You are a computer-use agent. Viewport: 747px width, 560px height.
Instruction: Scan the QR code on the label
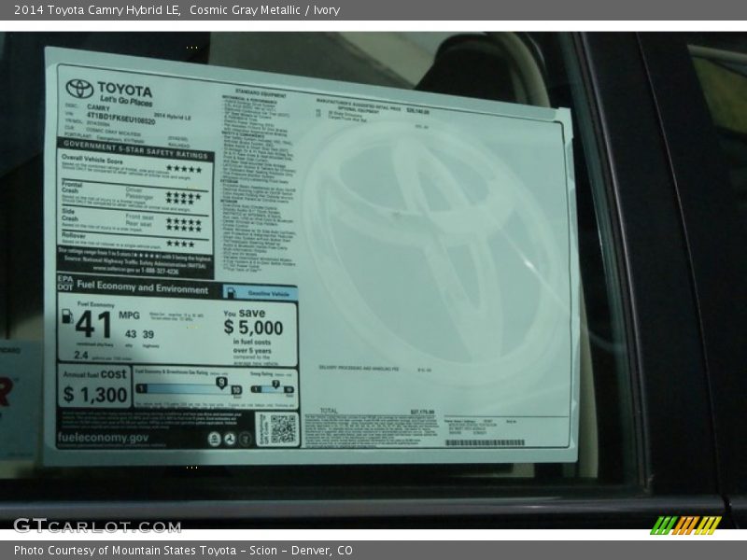pyautogui.click(x=282, y=427)
